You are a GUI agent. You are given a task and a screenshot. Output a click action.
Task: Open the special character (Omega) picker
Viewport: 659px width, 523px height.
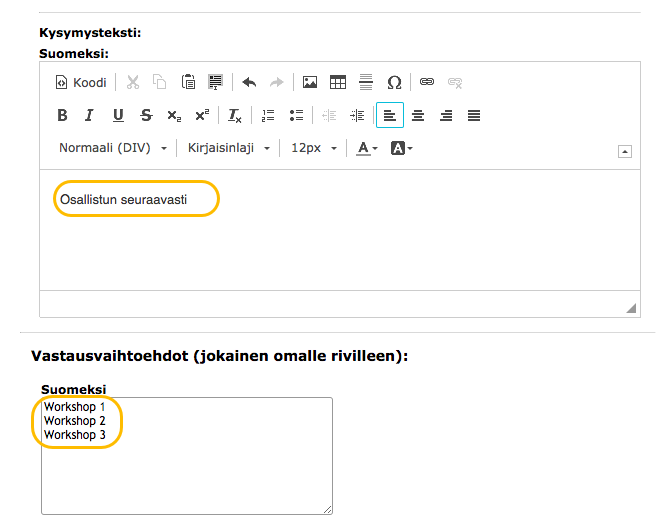pos(394,82)
